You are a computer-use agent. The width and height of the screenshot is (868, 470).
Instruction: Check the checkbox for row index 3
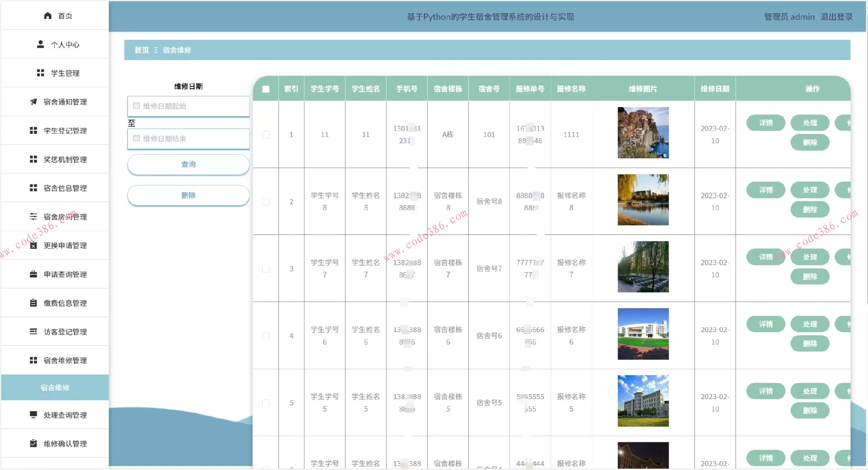click(266, 269)
